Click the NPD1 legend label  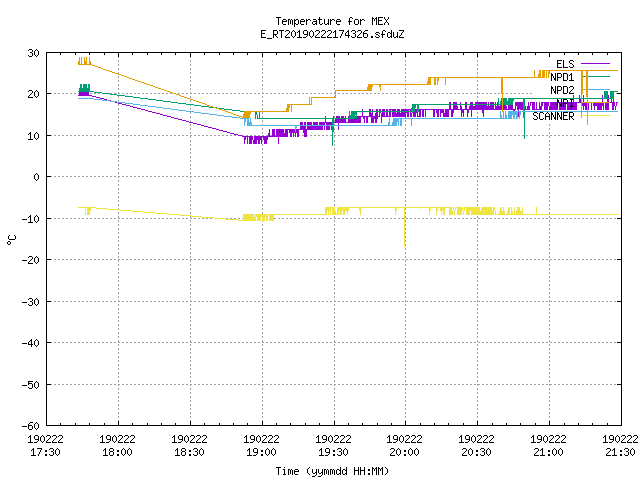tap(562, 77)
